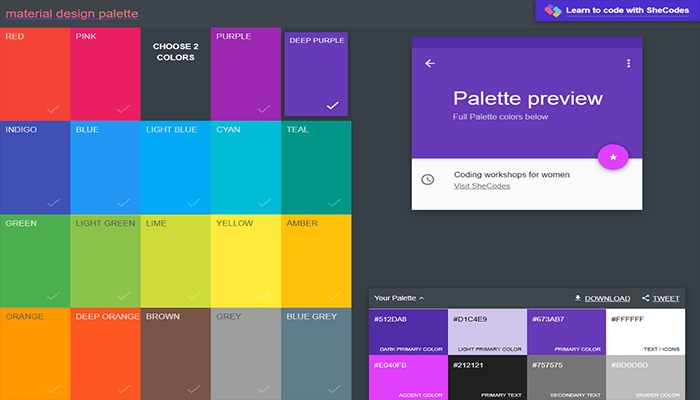Click the CHOOSE 2 COLORS label
Viewport: 700px width, 400px height.
[x=175, y=52]
